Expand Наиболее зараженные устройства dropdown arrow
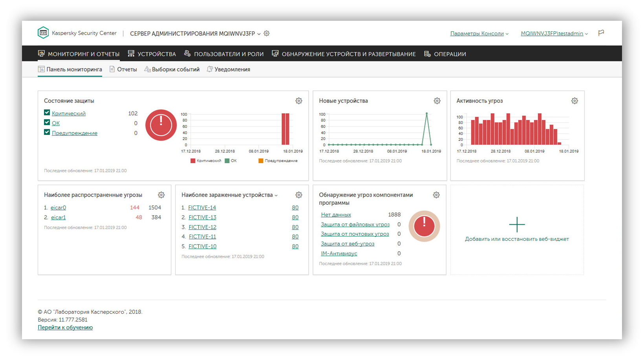The width and height of the screenshot is (644, 360). tap(276, 195)
